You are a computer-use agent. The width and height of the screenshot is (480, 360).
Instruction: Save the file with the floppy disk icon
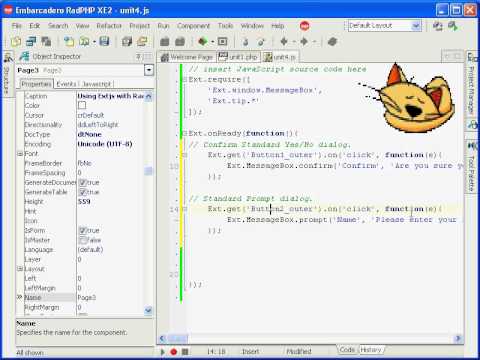(x=104, y=41)
